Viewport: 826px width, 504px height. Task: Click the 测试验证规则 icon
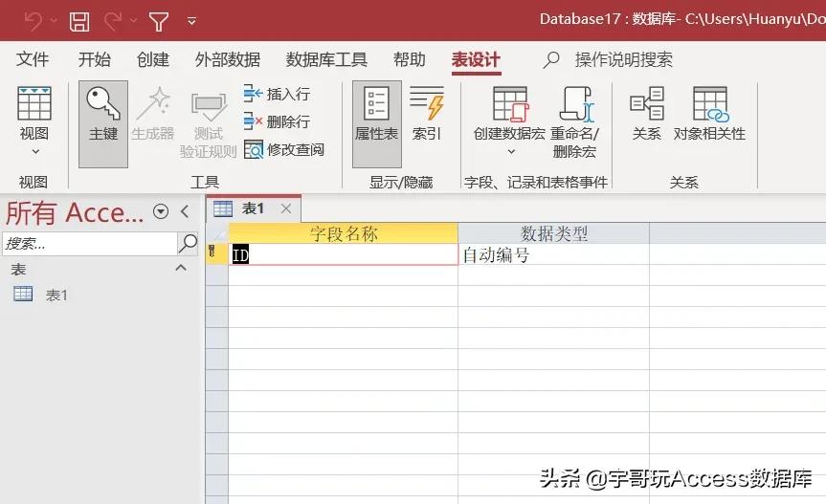(209, 106)
